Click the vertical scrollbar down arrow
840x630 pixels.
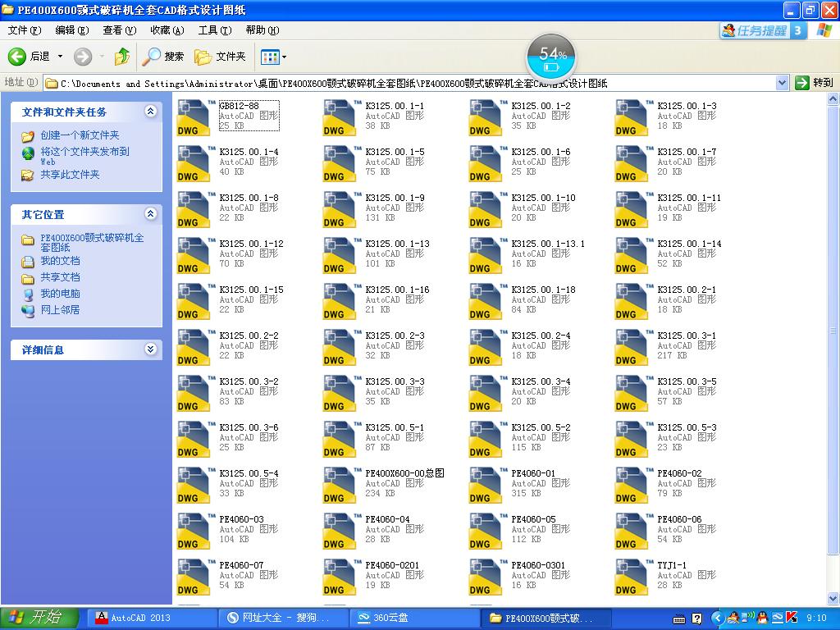(833, 598)
